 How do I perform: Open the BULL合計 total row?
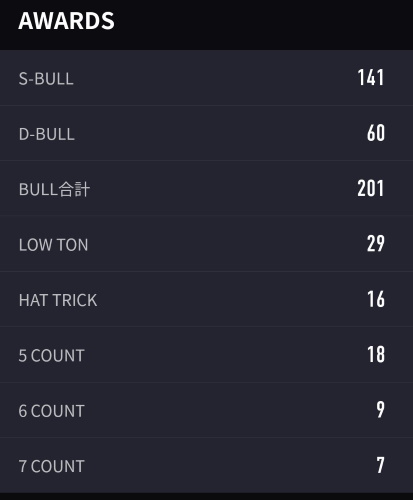[206, 188]
